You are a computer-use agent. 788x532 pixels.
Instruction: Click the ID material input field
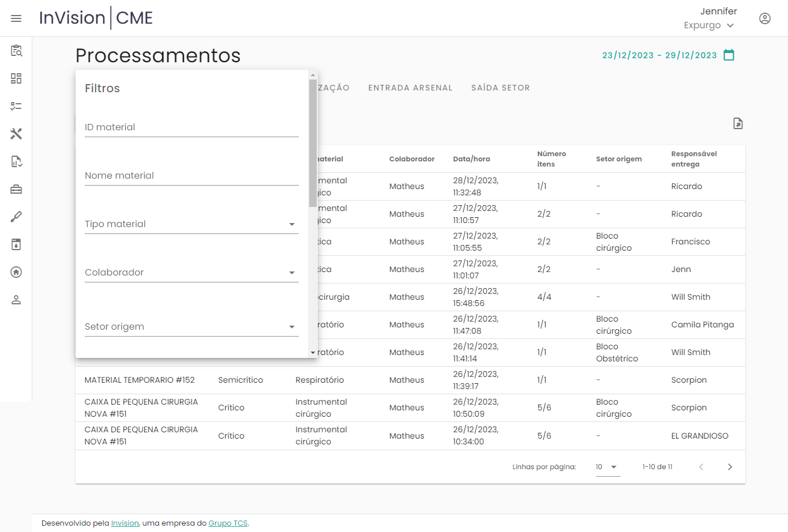pyautogui.click(x=191, y=127)
